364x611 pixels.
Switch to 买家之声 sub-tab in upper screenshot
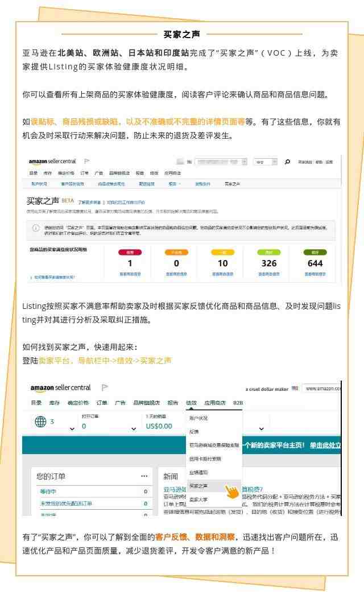[x=232, y=184]
